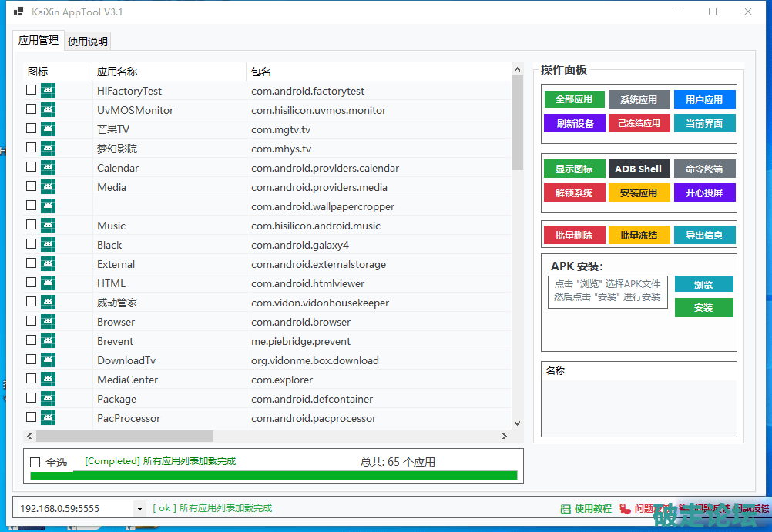Click the icon for com.android.wallpapercropper

pyautogui.click(x=48, y=206)
